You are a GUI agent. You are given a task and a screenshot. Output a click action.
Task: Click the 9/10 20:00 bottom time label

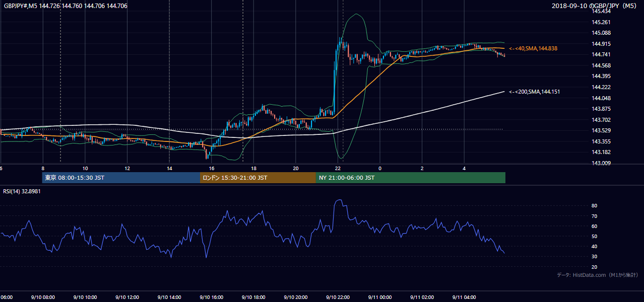[296, 297]
